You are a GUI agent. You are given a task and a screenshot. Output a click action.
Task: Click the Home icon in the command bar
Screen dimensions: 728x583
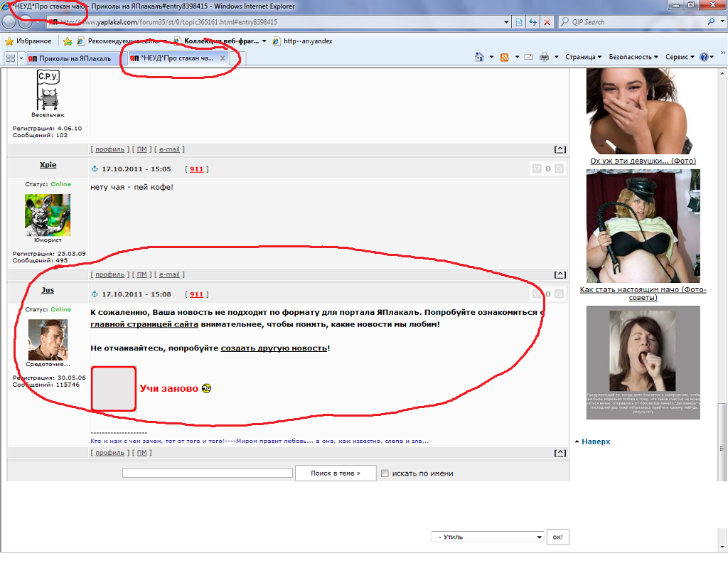tap(479, 57)
